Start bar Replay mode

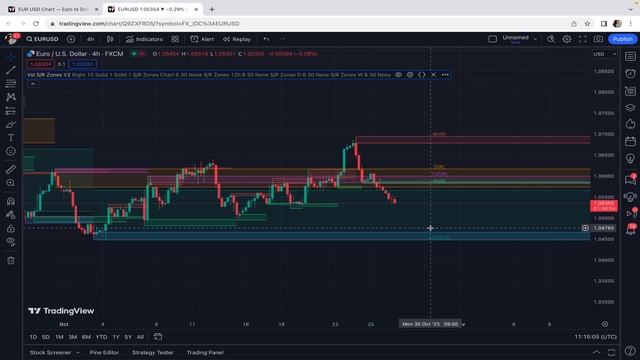pyautogui.click(x=237, y=39)
